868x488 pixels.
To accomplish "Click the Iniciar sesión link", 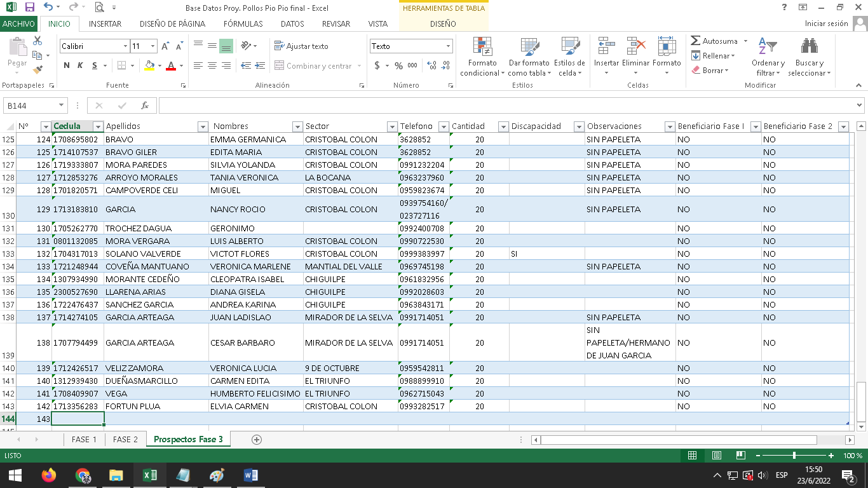I will tap(826, 24).
